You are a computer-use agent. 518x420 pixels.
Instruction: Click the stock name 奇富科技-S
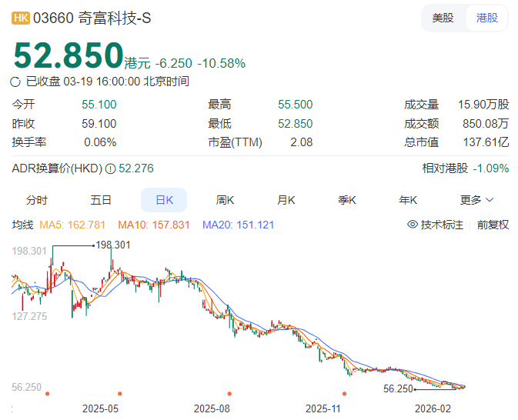(115, 18)
